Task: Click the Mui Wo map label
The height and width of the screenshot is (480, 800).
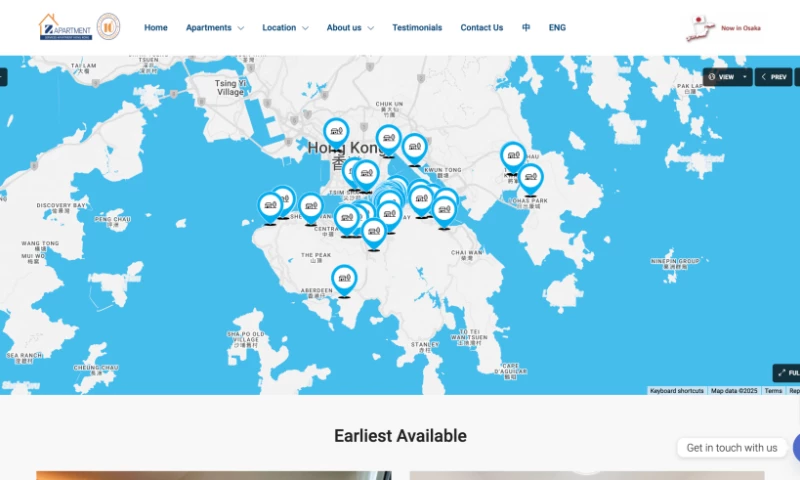Action: 33,258
